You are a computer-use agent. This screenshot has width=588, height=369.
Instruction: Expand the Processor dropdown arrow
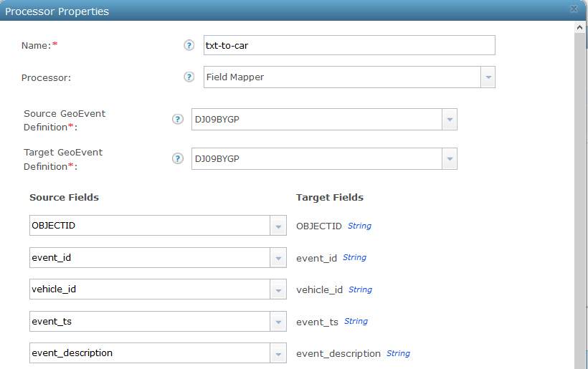coord(488,77)
